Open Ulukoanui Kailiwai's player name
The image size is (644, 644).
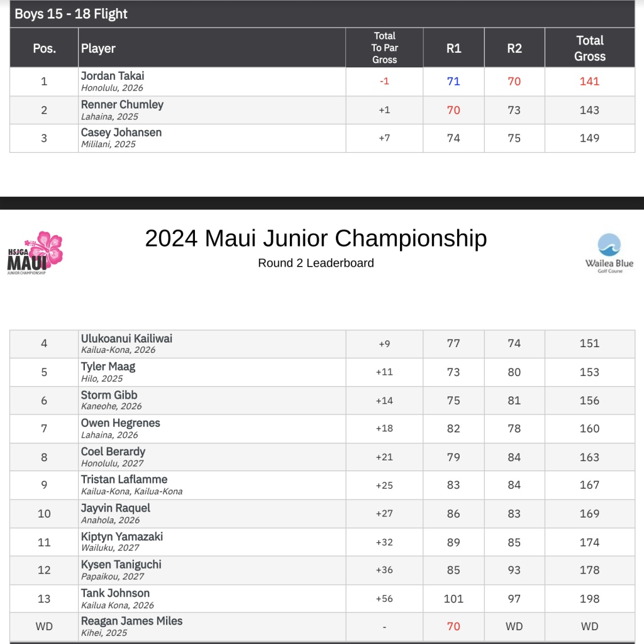click(126, 338)
